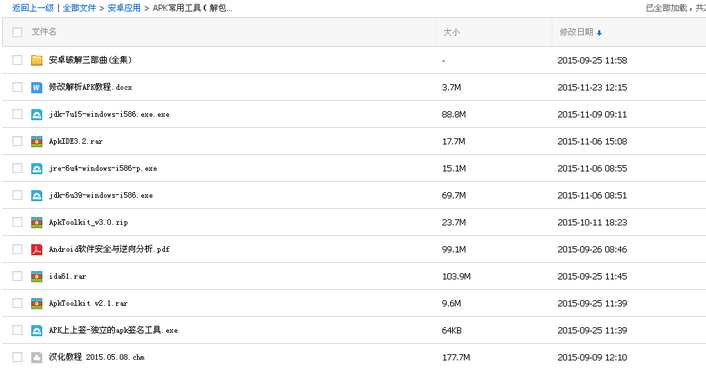Image resolution: width=706 pixels, height=368 pixels.
Task: Open the 安卓破解三部曲 folder icon
Action: (36, 60)
